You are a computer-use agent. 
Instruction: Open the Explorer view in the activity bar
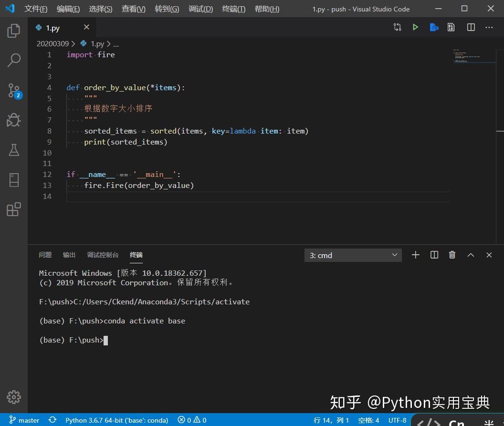[x=13, y=30]
